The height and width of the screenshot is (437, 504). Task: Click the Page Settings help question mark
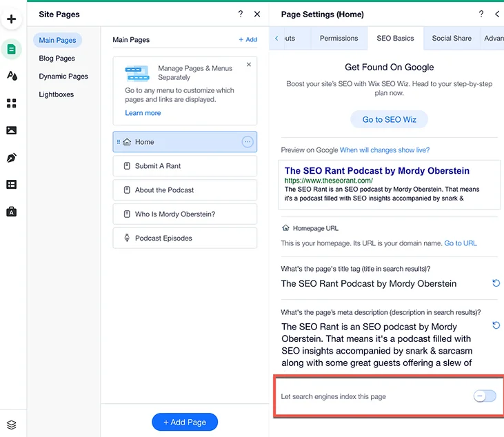coord(481,14)
